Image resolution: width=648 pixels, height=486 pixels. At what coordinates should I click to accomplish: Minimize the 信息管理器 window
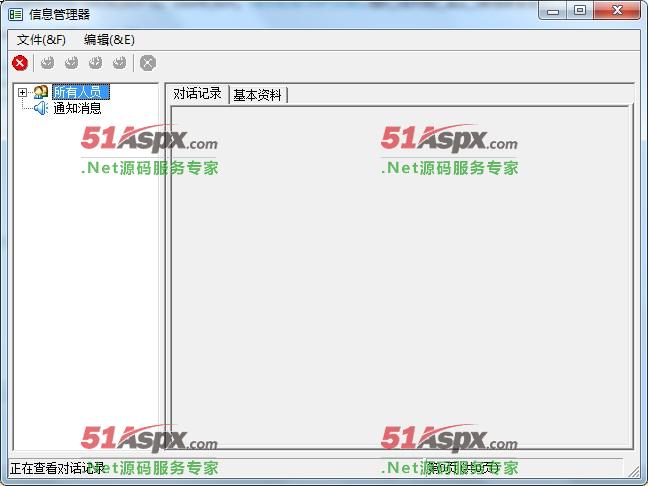[553, 11]
